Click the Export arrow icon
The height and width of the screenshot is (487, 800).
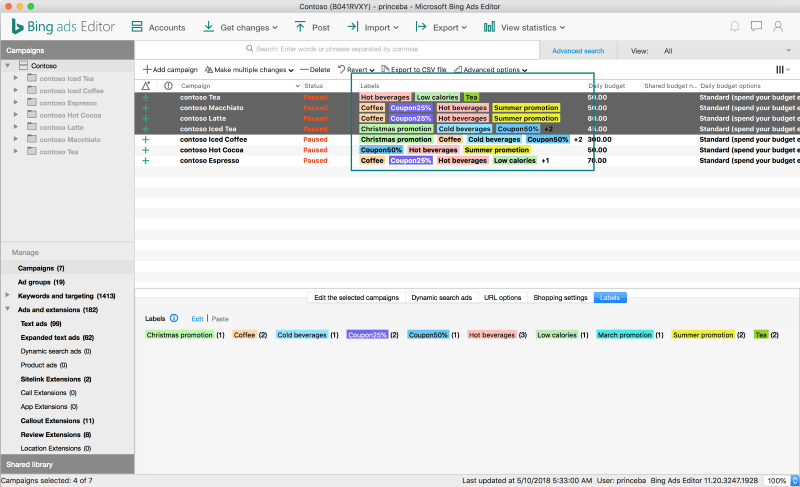point(420,27)
